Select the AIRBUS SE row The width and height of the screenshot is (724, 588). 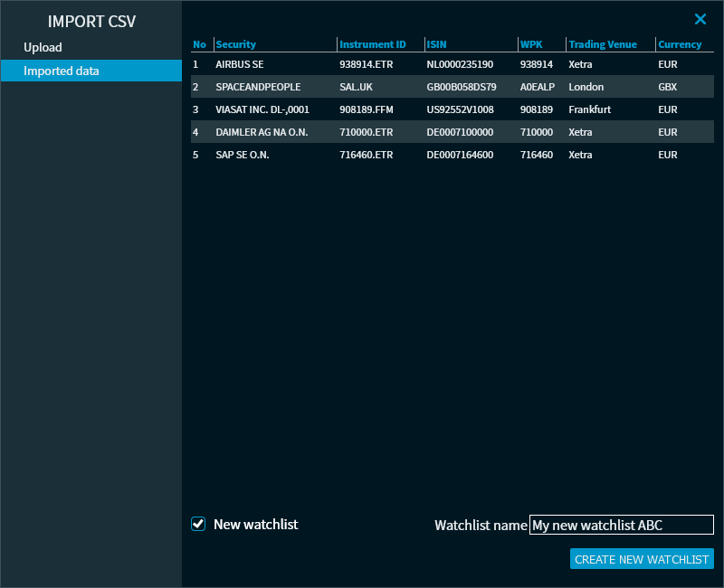click(x=240, y=64)
